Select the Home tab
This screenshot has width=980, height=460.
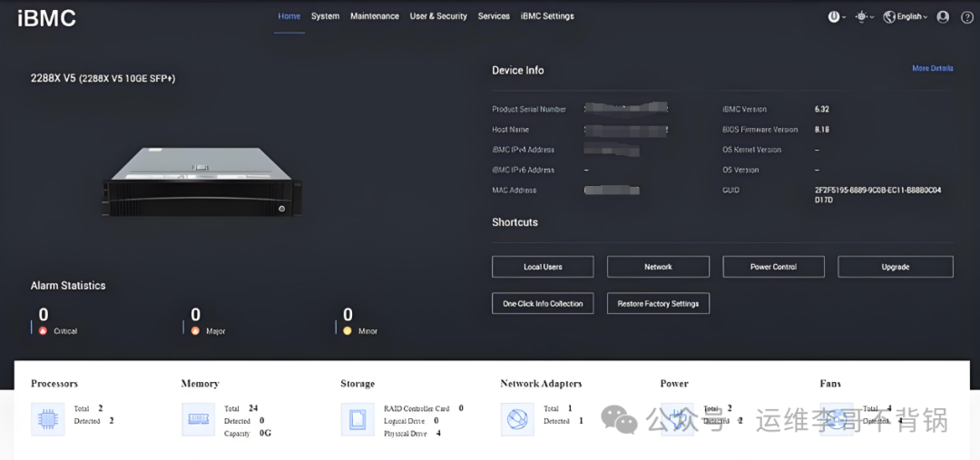pos(289,16)
